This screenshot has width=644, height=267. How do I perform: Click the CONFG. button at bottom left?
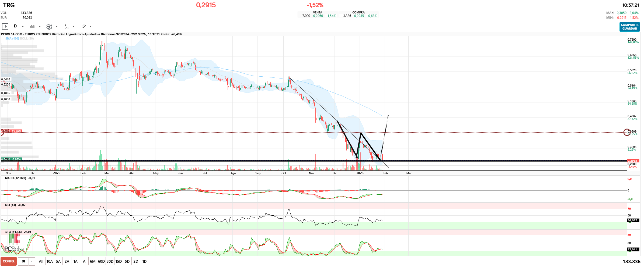(8, 261)
